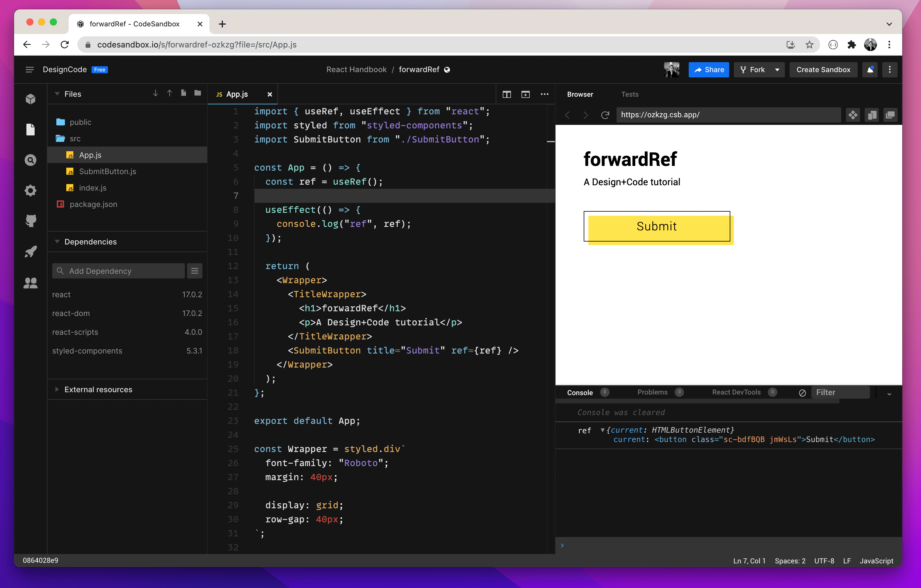Open the Fork dropdown arrow
Image resolution: width=921 pixels, height=588 pixels.
pos(777,69)
